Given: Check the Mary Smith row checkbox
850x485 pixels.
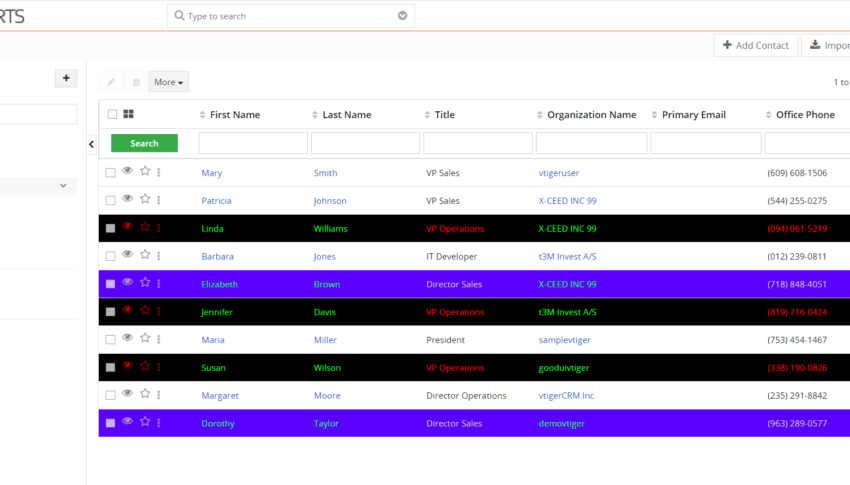Looking at the screenshot, I should [x=111, y=173].
